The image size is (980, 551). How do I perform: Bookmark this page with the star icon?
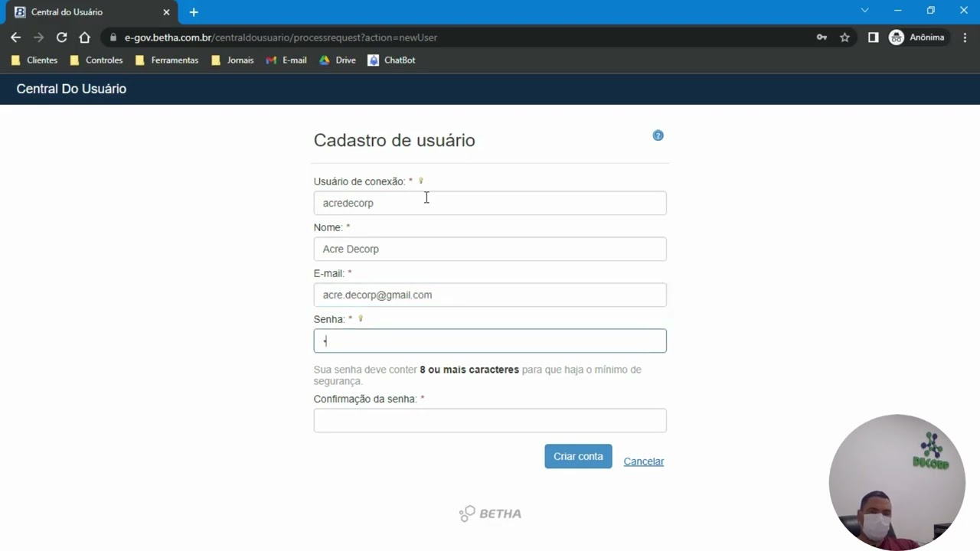tap(844, 37)
